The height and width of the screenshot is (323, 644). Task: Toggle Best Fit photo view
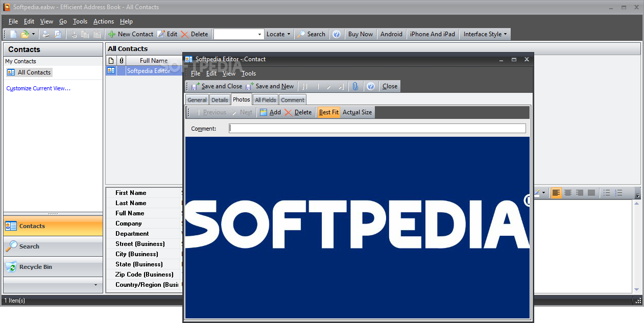coord(328,112)
